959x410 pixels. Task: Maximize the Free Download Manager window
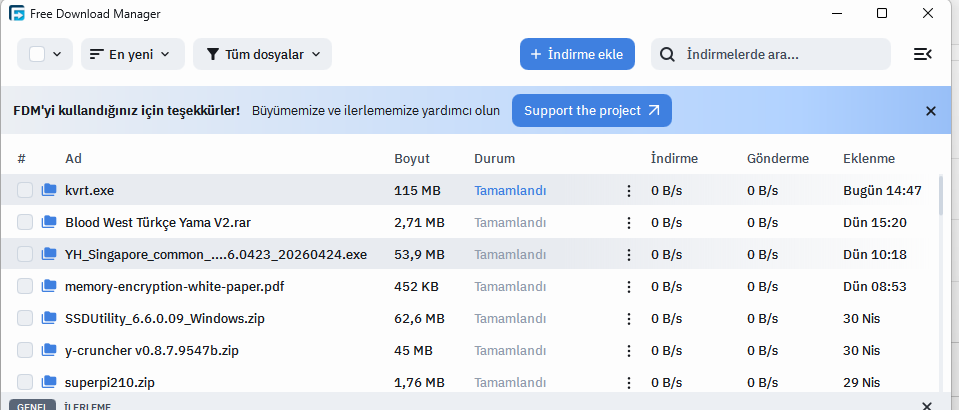[x=882, y=13]
